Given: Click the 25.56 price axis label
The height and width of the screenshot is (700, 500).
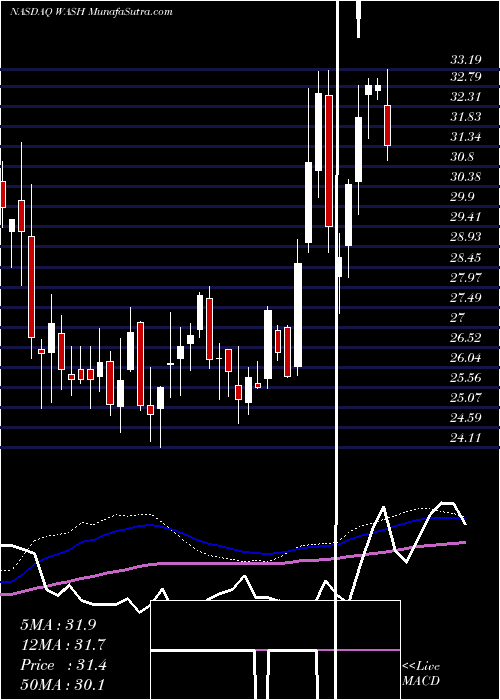Looking at the screenshot, I should [x=466, y=378].
